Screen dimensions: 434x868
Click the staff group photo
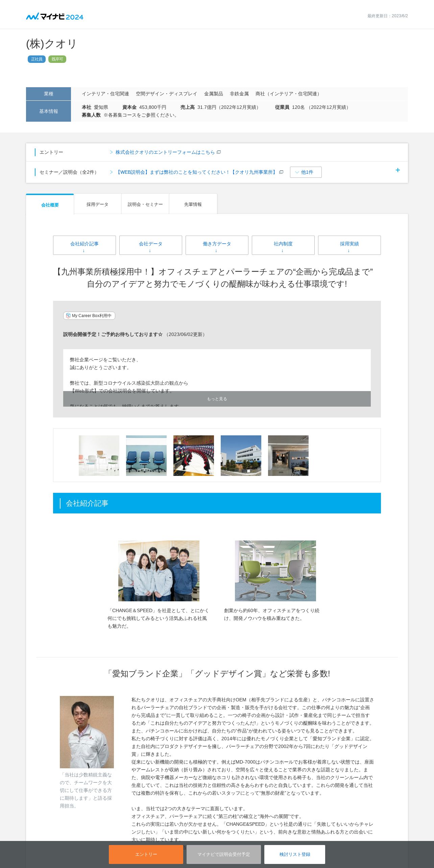tap(159, 571)
